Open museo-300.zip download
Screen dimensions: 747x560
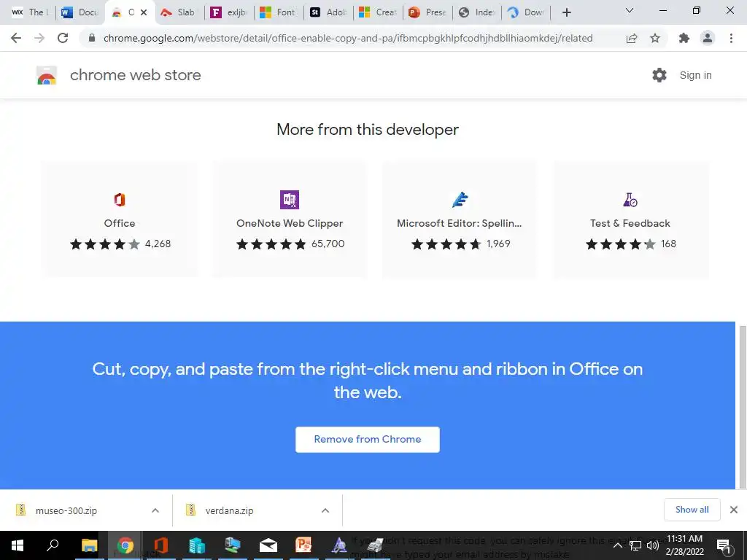click(66, 510)
